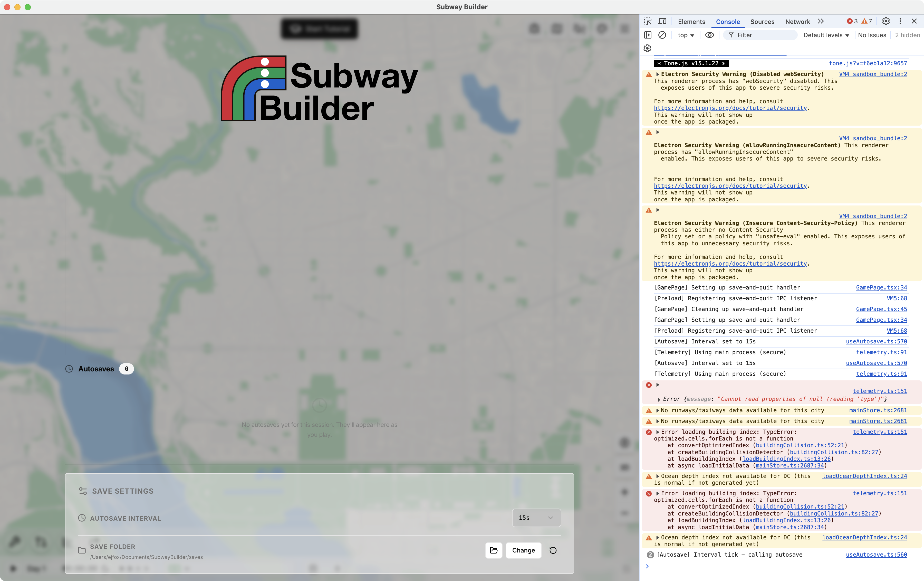This screenshot has height=581, width=924.
Task: Open the customize DevTools three-dot menu
Action: [901, 22]
